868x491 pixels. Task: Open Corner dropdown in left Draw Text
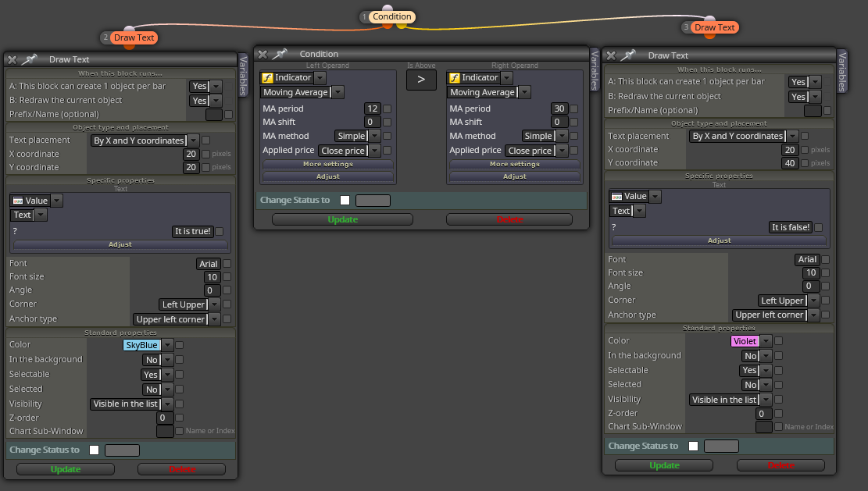(214, 304)
